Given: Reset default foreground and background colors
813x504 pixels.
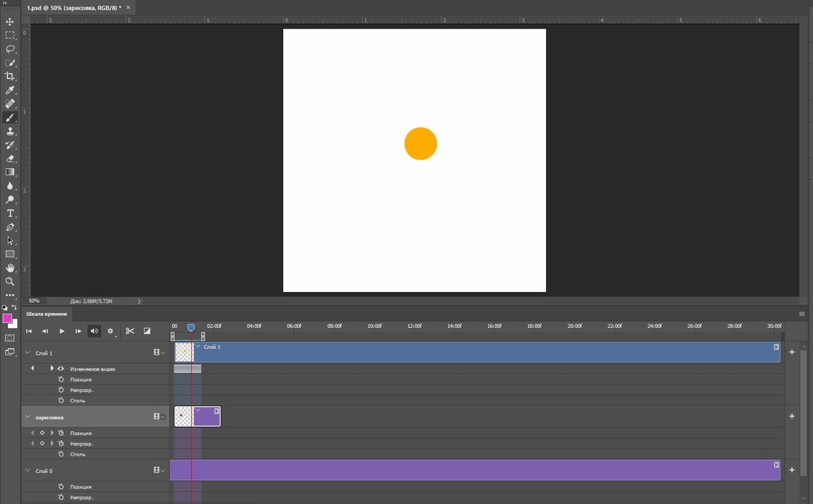Looking at the screenshot, I should 5,308.
